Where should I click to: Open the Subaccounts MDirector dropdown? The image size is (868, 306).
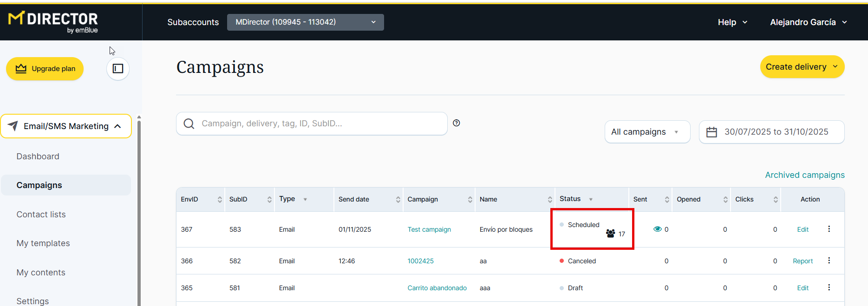[x=305, y=22]
